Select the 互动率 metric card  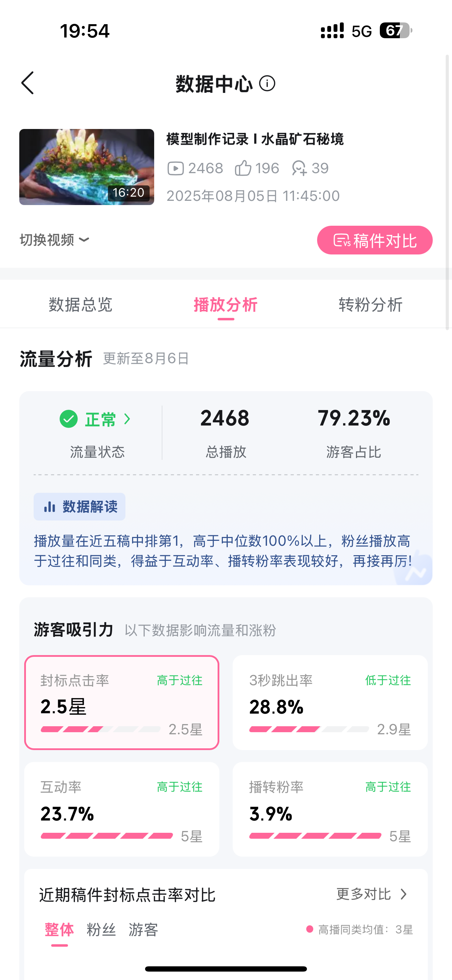pos(122,809)
